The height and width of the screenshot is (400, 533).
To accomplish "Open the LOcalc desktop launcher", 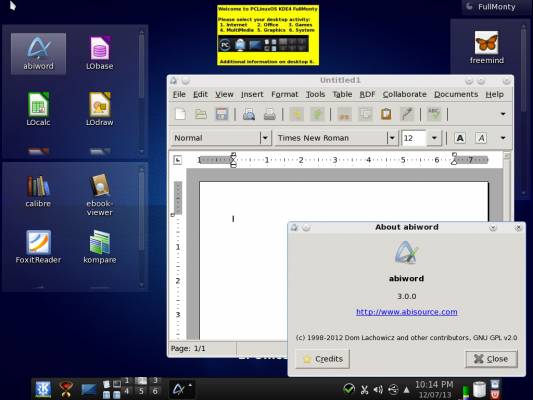I will (x=38, y=109).
